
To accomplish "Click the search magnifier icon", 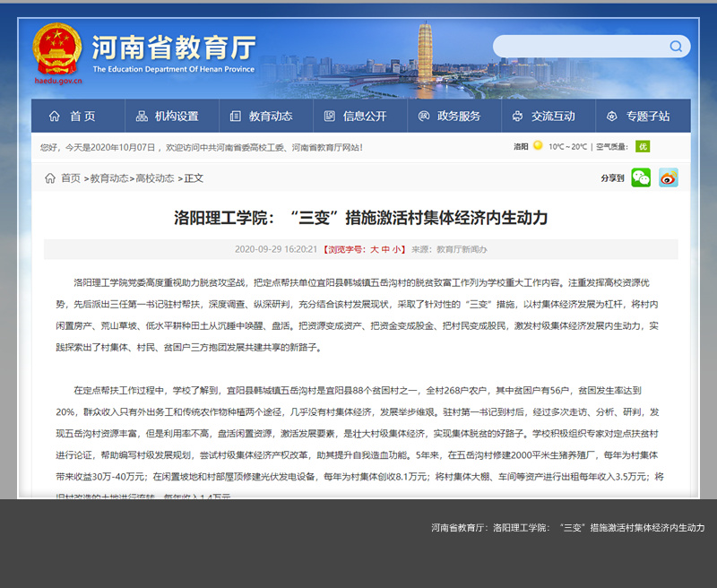I will (x=676, y=47).
